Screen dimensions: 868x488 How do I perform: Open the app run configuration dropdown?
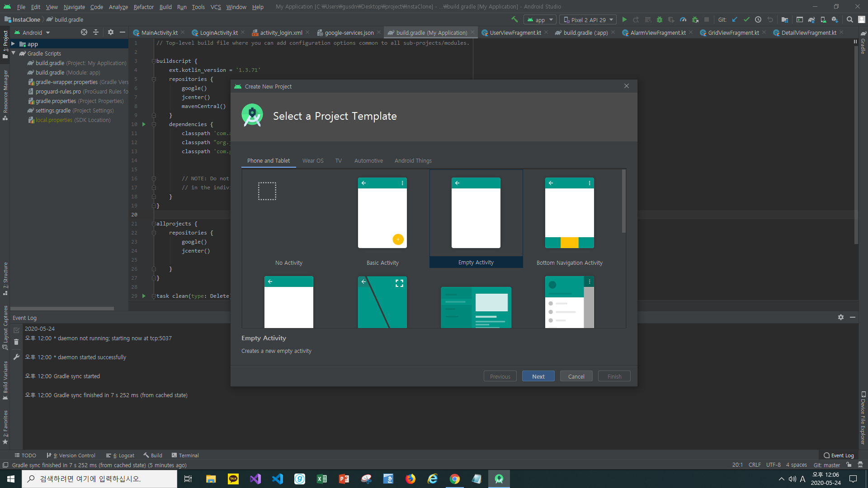point(540,19)
